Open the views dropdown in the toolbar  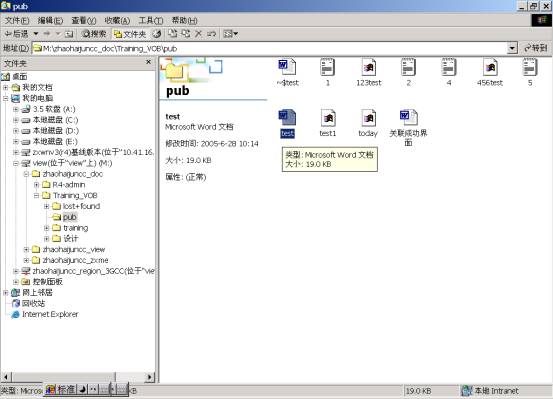click(x=231, y=34)
